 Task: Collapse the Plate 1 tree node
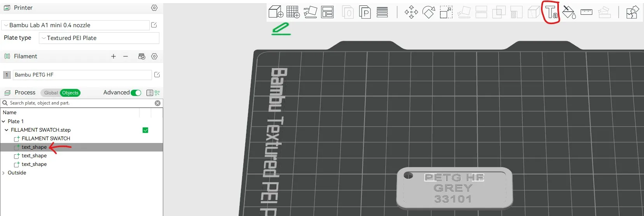pyautogui.click(x=3, y=121)
